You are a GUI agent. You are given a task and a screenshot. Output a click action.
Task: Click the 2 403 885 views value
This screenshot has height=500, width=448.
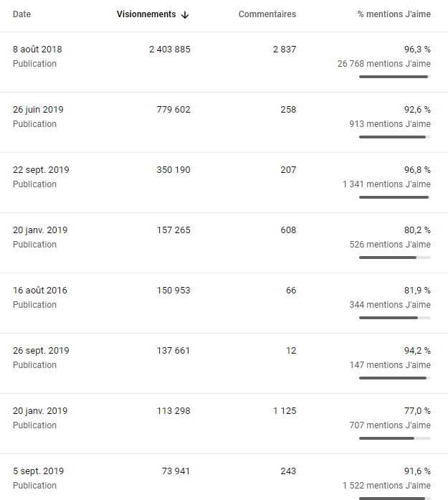coord(169,49)
